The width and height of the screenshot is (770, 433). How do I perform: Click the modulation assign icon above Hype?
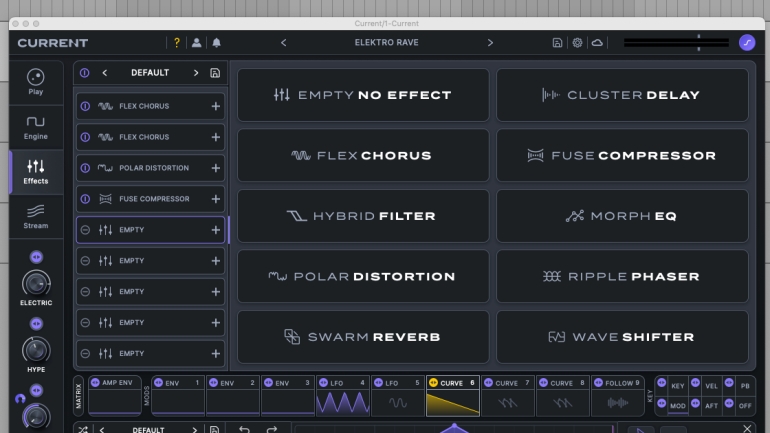point(36,324)
